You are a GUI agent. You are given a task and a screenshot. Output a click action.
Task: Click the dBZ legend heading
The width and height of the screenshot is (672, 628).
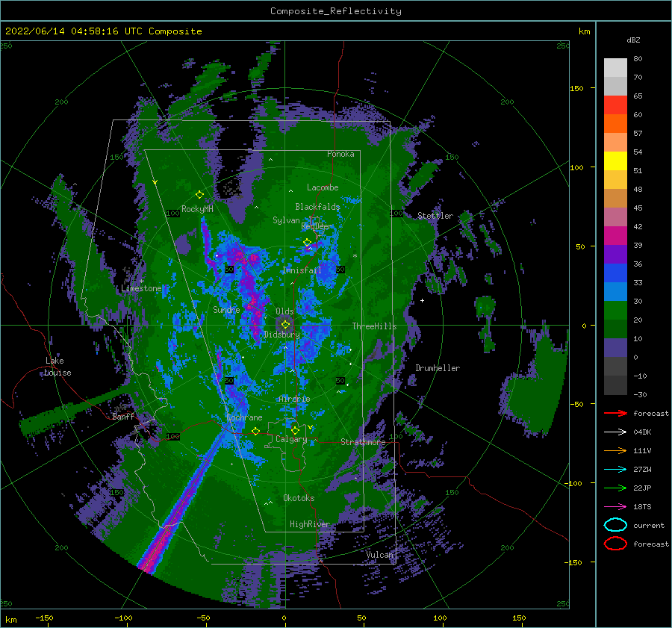(x=633, y=40)
